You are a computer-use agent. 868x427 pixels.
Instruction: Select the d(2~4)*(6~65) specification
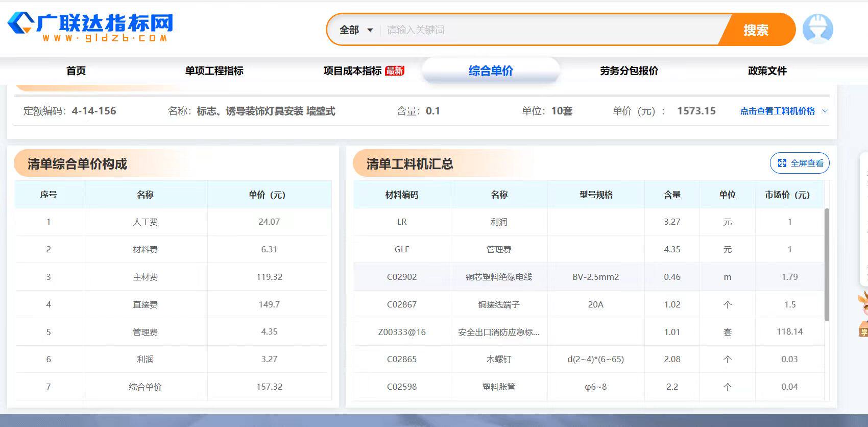[596, 359]
